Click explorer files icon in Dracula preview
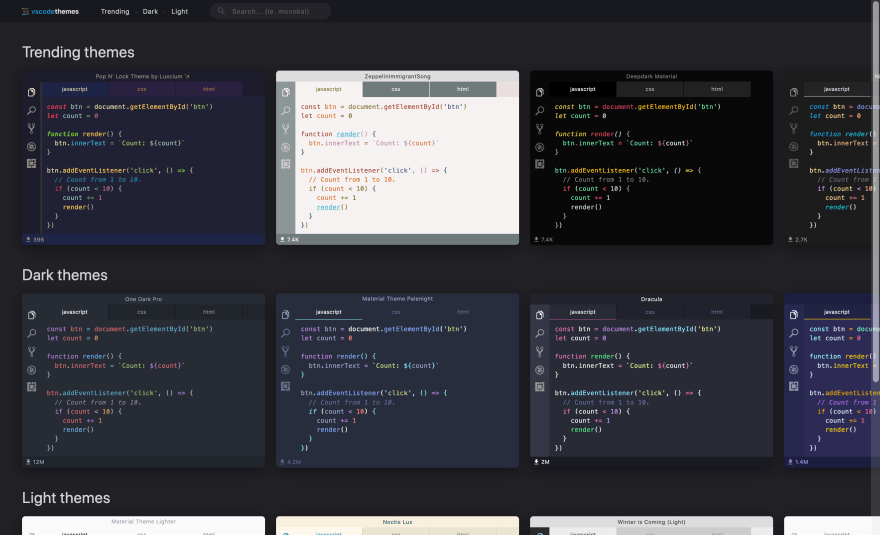The height and width of the screenshot is (535, 880). pyautogui.click(x=540, y=315)
